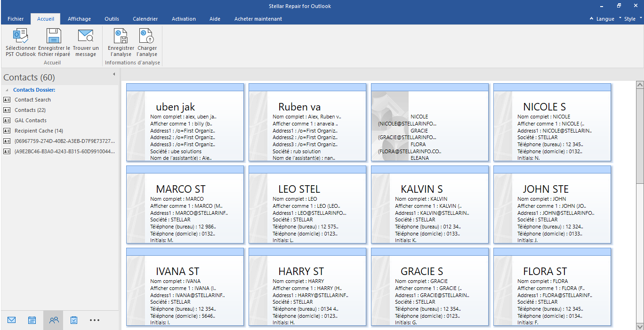The height and width of the screenshot is (330, 644).
Task: Open the GRACIE S contact card
Action: 430,287
